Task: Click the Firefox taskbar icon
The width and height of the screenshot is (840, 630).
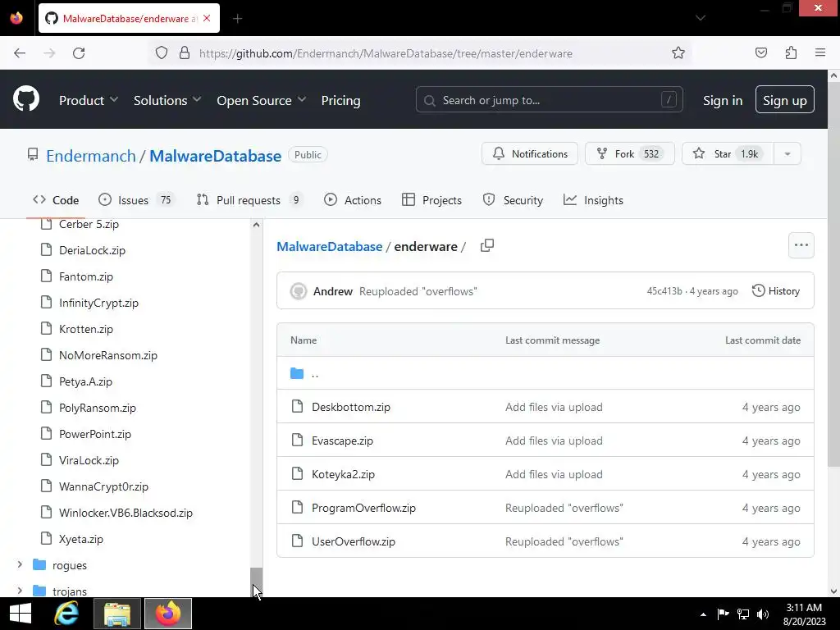Action: click(168, 614)
